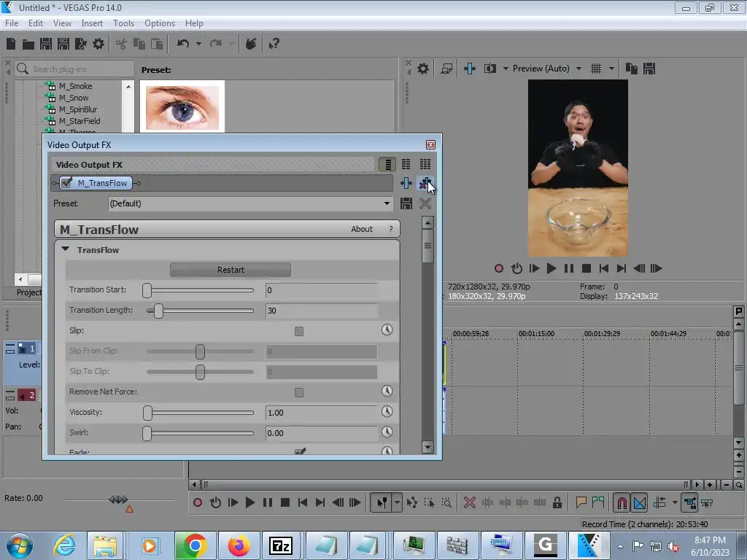
Task: Toggle Split Screen View icon in preview
Action: click(489, 69)
